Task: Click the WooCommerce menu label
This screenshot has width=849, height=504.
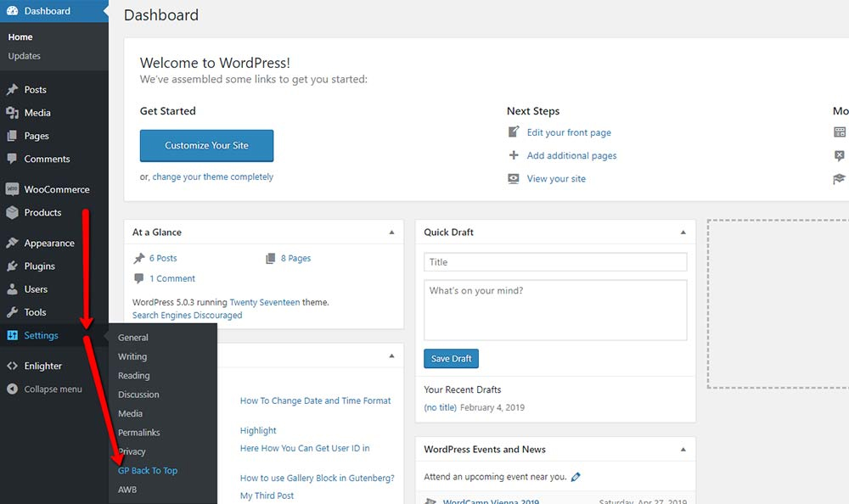Action: [57, 189]
